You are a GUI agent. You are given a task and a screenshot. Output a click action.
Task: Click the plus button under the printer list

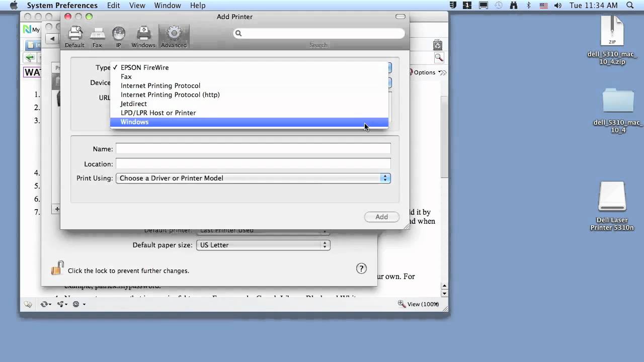[57, 209]
